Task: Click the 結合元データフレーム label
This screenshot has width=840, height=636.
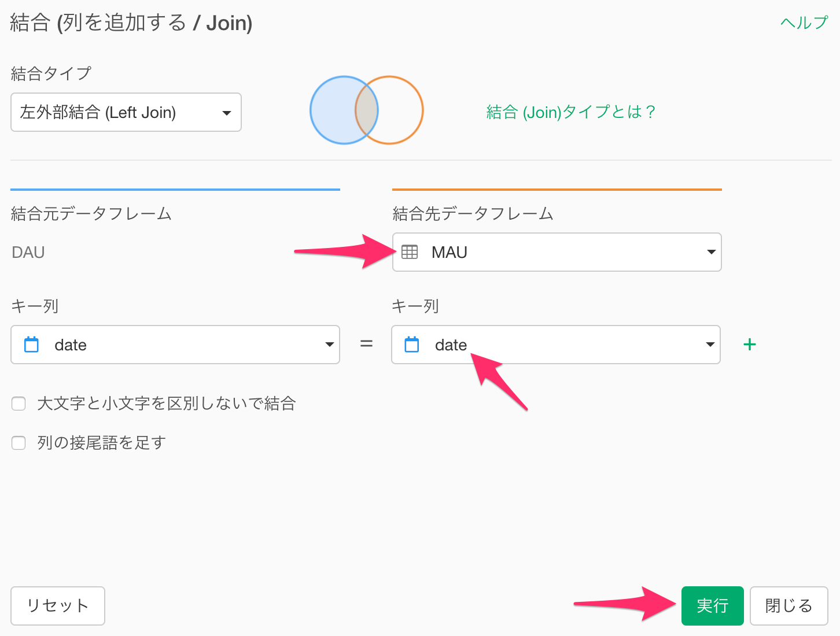Action: pos(91,214)
